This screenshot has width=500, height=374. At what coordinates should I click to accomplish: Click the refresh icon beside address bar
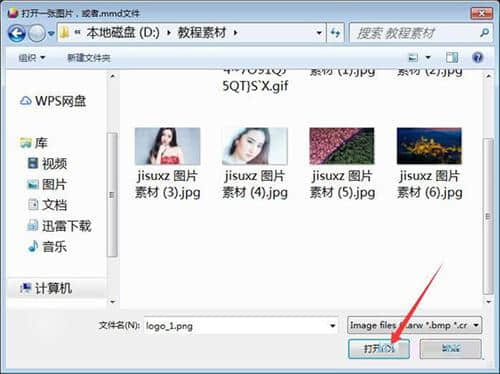point(335,33)
